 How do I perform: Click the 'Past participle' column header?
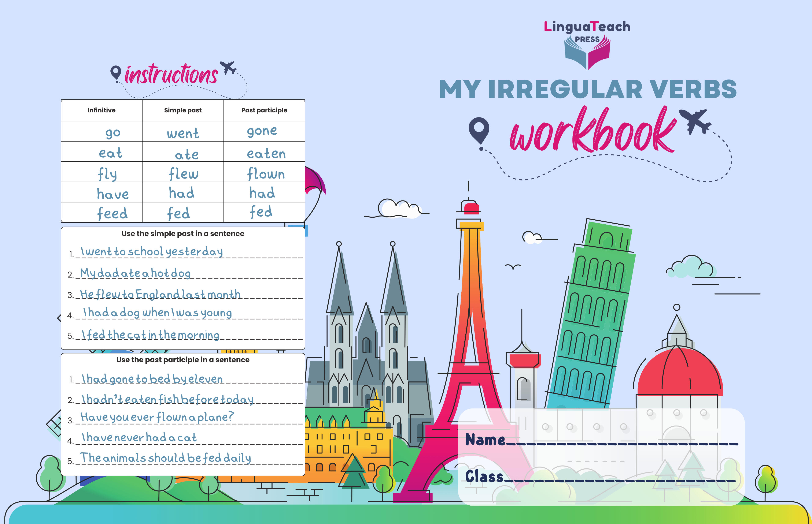click(x=264, y=110)
